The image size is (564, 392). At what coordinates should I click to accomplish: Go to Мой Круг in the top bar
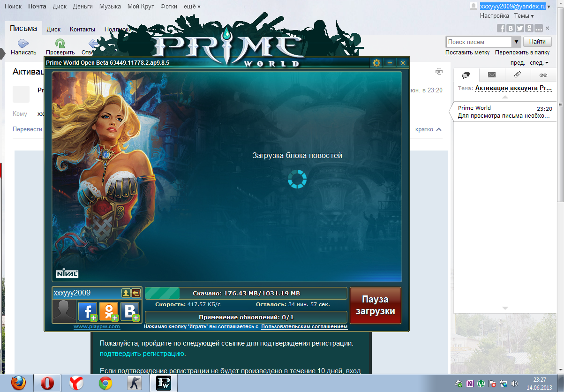[141, 7]
